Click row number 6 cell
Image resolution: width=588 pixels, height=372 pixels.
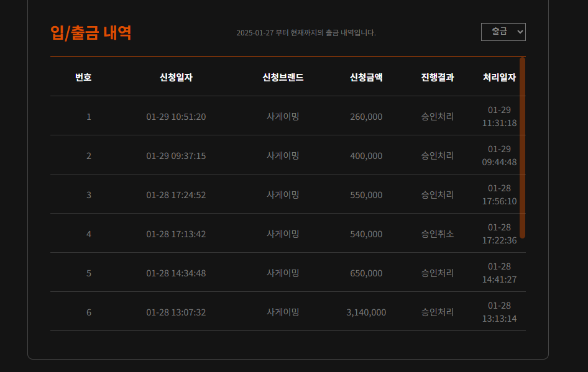click(89, 312)
